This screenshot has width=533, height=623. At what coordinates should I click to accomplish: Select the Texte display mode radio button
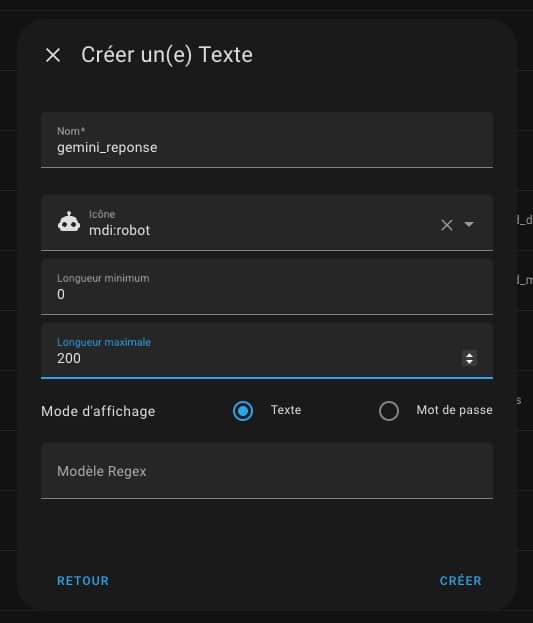point(243,411)
